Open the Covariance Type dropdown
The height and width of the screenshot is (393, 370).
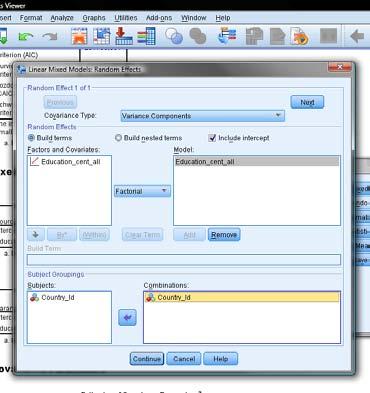pos(203,116)
